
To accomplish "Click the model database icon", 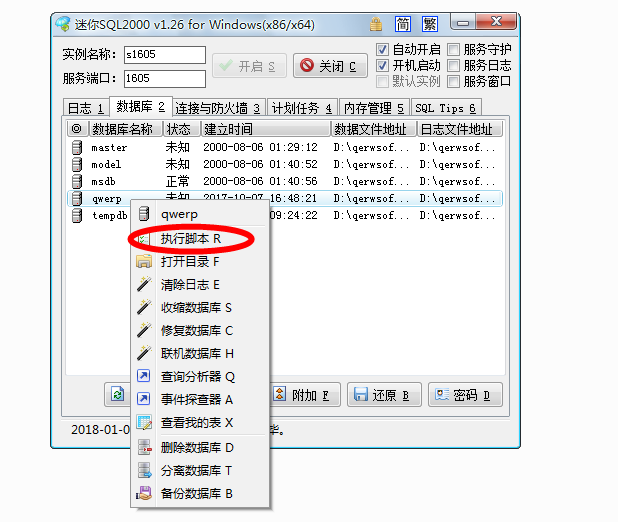I will point(77,164).
